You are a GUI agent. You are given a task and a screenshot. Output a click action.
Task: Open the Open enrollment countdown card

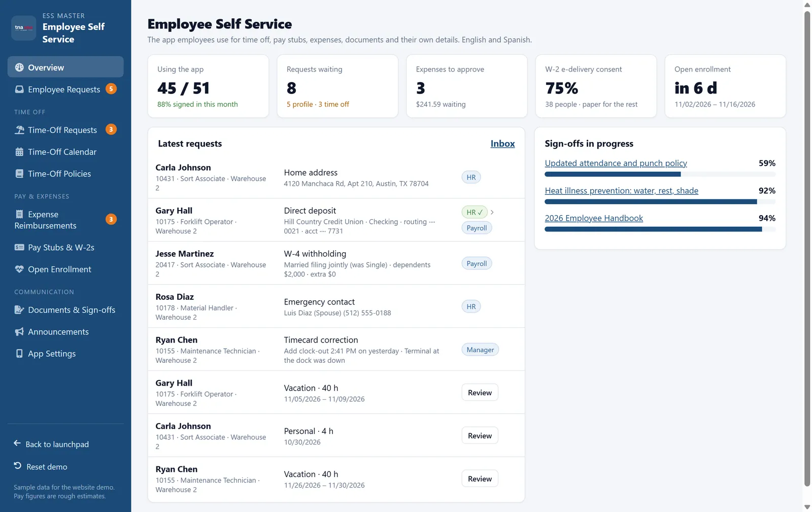(x=725, y=86)
